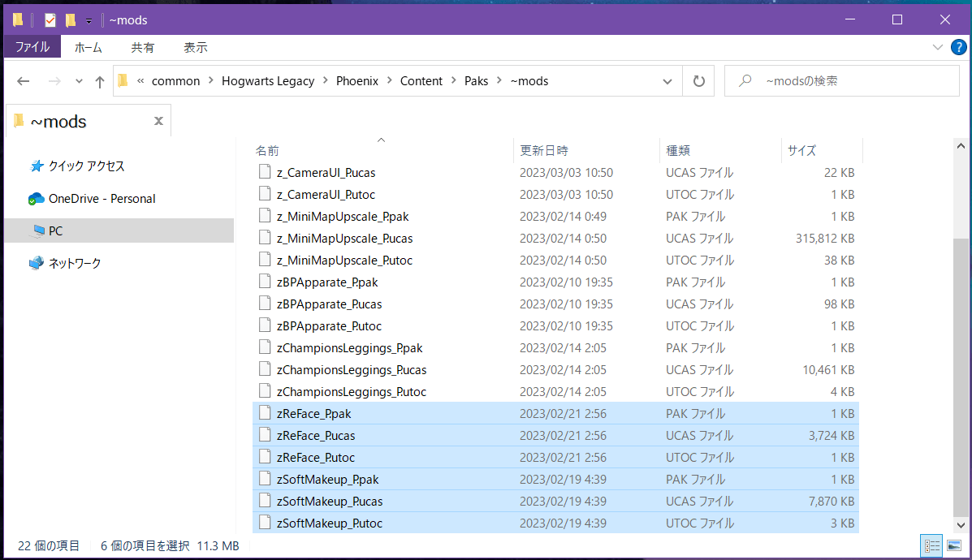Image resolution: width=972 pixels, height=560 pixels.
Task: Expand subfolders after Content breadcrumb
Action: (x=454, y=80)
